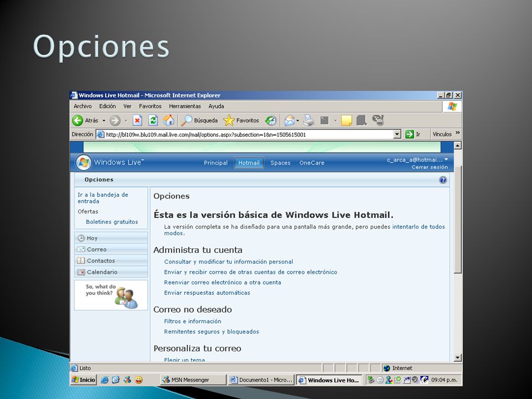The height and width of the screenshot is (399, 532).
Task: Click Cerrar sesión link
Action: coord(429,167)
